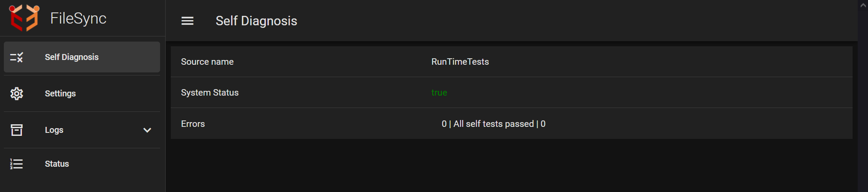
Task: Click the All self tests passed message
Action: 493,124
